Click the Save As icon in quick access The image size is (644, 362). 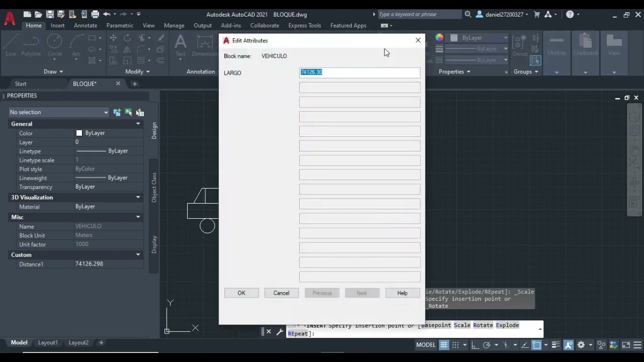pos(61,15)
